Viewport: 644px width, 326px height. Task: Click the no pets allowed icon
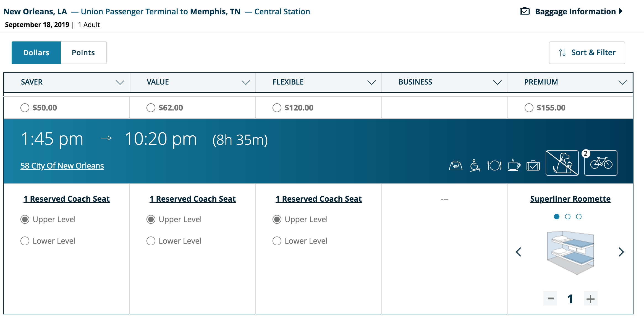(x=562, y=163)
